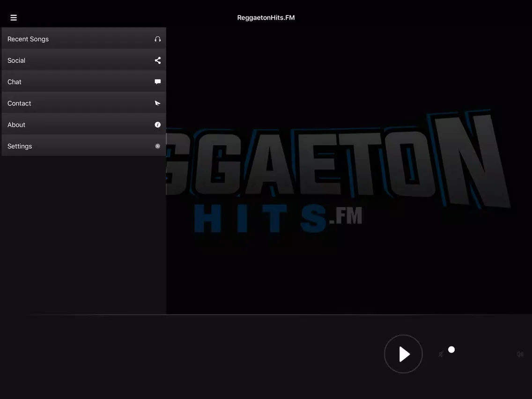Screen dimensions: 532x399
Task: Mute using the low volume speaker icon
Action: click(440, 354)
